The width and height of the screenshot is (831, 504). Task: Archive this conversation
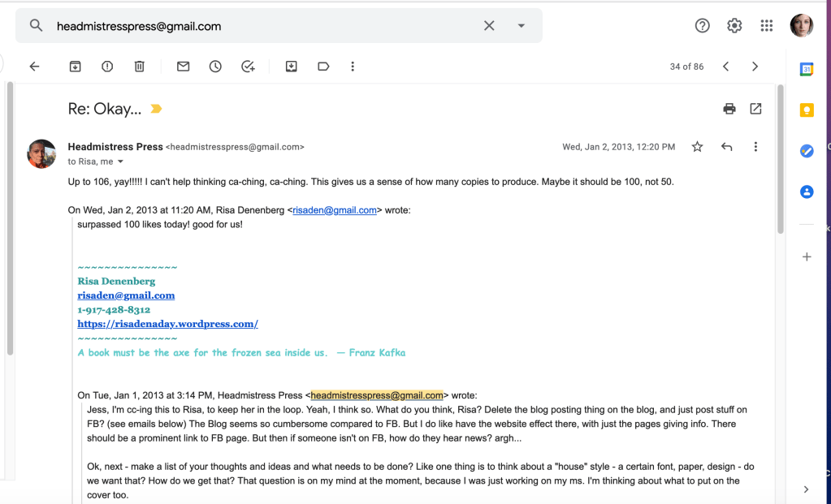point(75,67)
